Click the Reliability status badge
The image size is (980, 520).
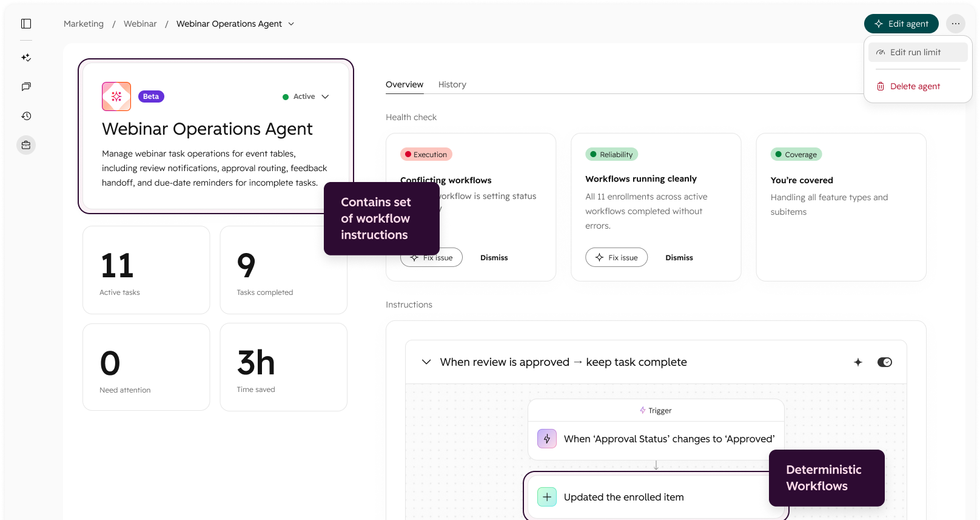click(x=611, y=154)
